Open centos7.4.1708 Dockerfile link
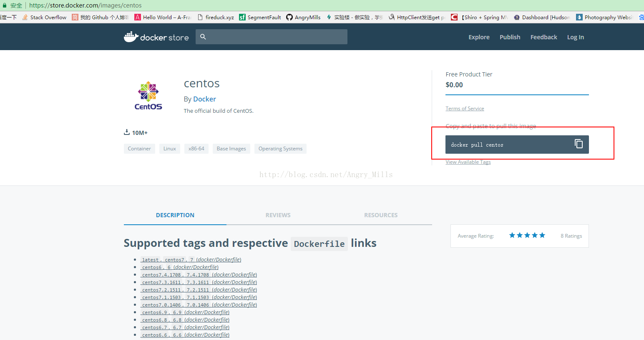Image resolution: width=644 pixels, height=340 pixels. point(199,275)
